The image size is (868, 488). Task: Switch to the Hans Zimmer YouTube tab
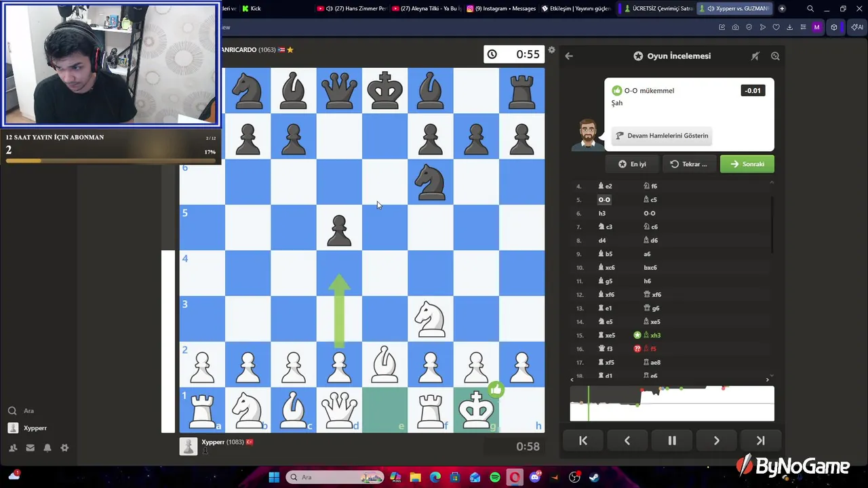351,8
